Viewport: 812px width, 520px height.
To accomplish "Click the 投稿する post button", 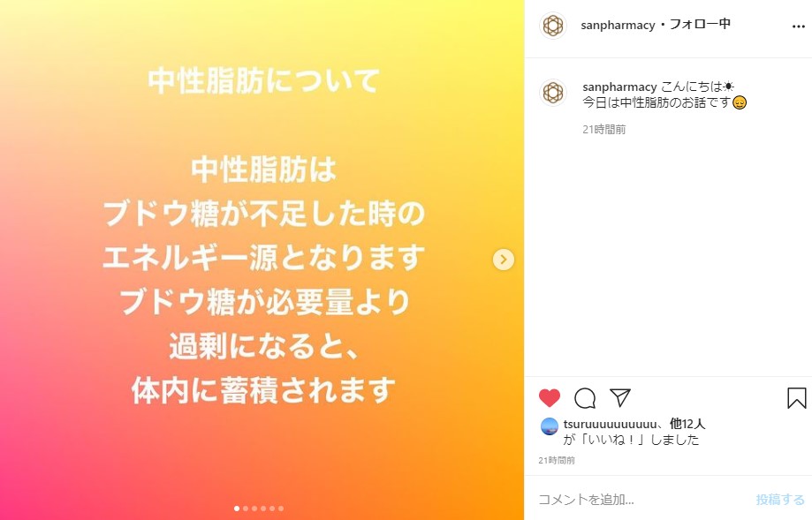I will coord(780,500).
